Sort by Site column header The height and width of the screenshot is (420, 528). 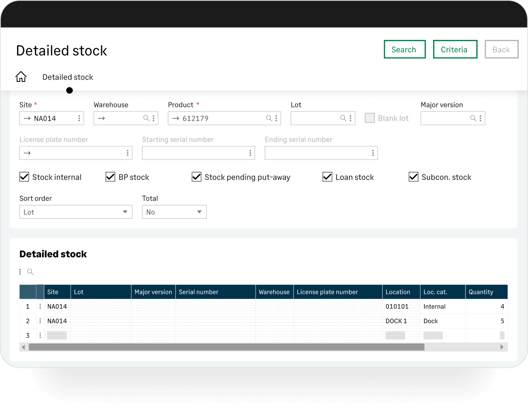point(57,292)
